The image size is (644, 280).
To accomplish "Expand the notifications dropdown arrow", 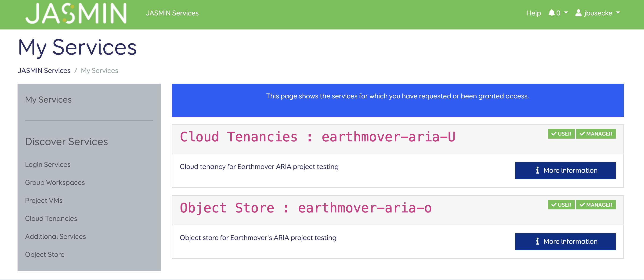I will (566, 13).
